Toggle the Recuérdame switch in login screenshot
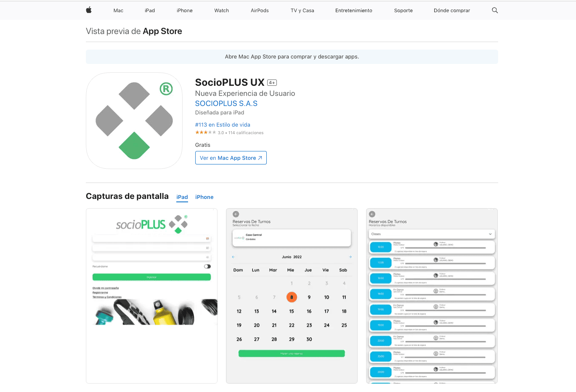The height and width of the screenshot is (392, 576). pos(207,266)
